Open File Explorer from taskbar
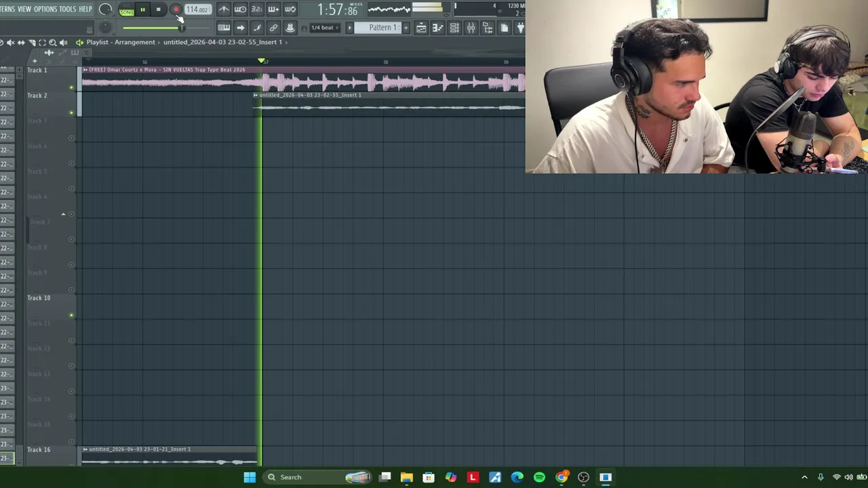The width and height of the screenshot is (868, 488). (407, 477)
